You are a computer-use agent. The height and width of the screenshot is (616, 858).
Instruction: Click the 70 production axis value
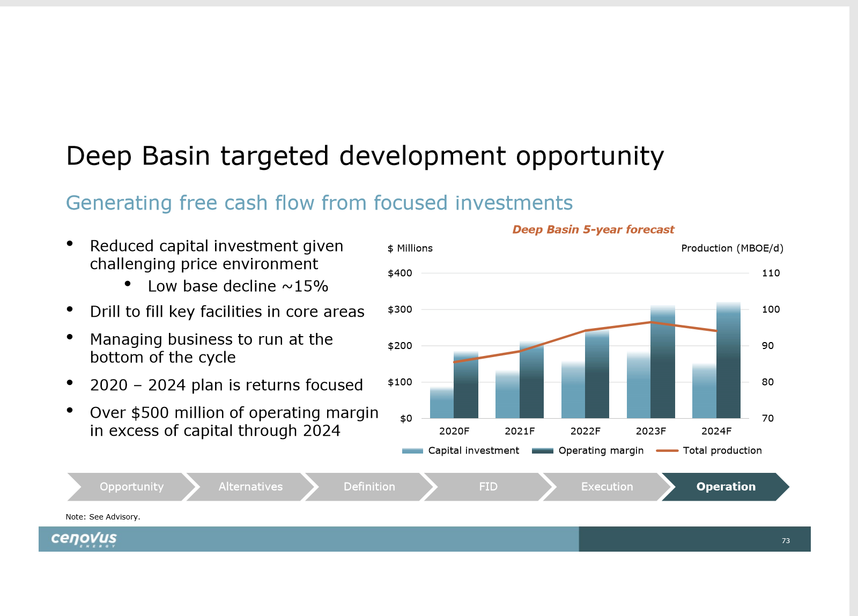767,418
